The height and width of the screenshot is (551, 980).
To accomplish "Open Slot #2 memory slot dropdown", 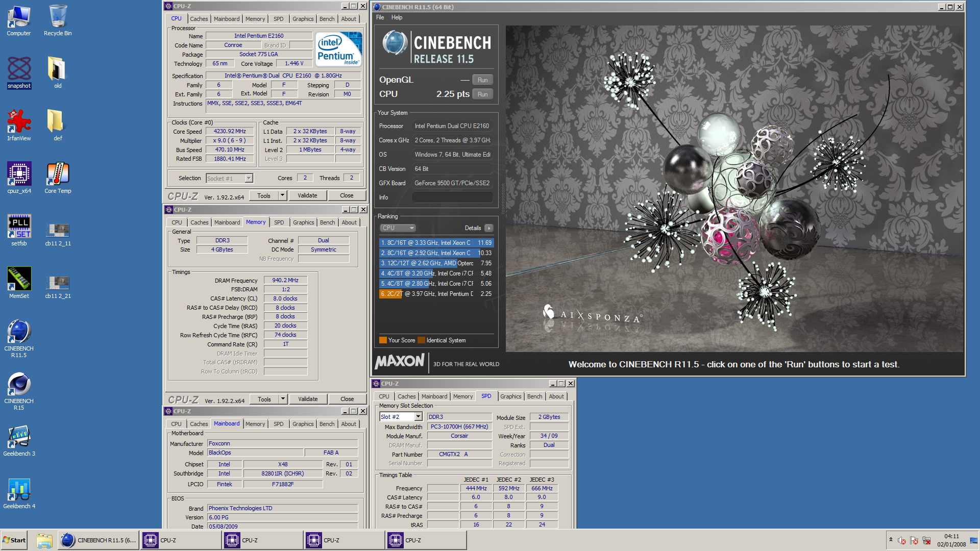I will coord(401,417).
